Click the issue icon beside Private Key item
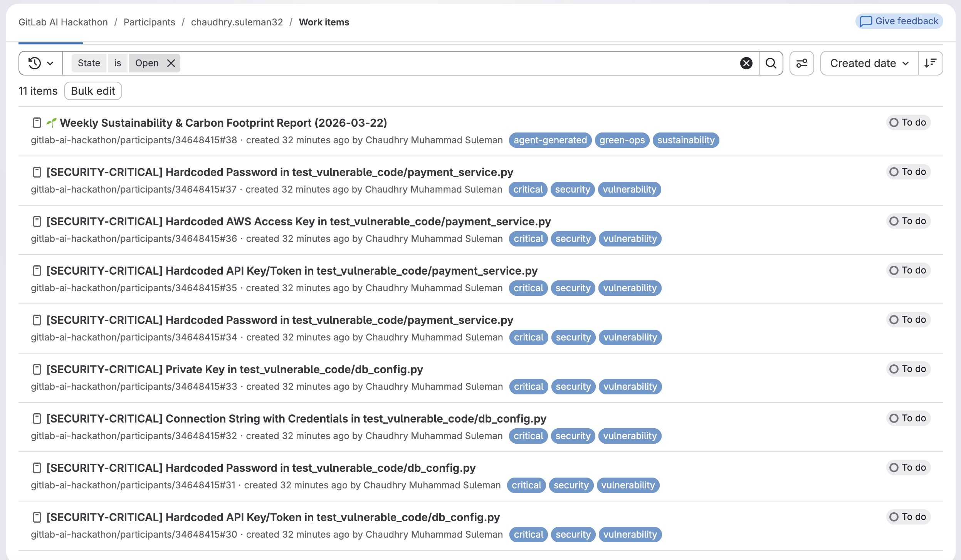Screen dimensions: 961x560 click(x=37, y=369)
